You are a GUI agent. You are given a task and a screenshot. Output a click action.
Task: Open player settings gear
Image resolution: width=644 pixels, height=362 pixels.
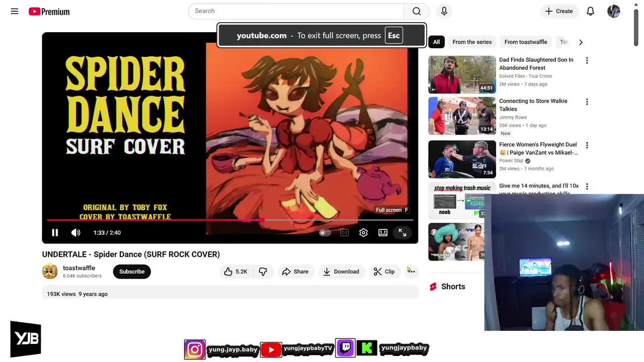(363, 233)
